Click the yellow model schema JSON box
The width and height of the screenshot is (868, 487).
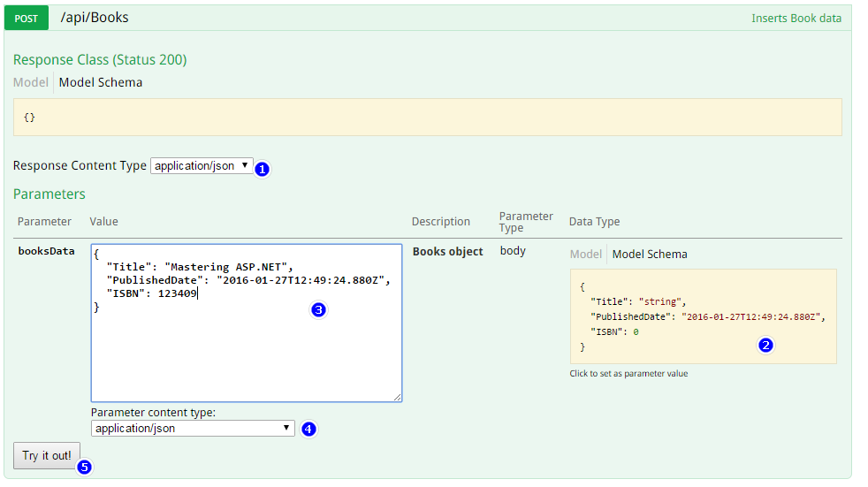[703, 316]
